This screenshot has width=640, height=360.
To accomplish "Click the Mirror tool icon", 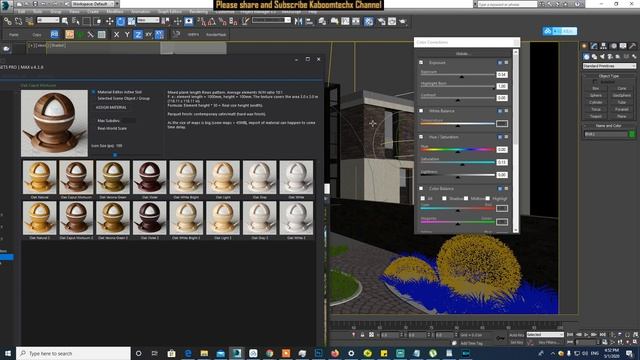I will [298, 21].
